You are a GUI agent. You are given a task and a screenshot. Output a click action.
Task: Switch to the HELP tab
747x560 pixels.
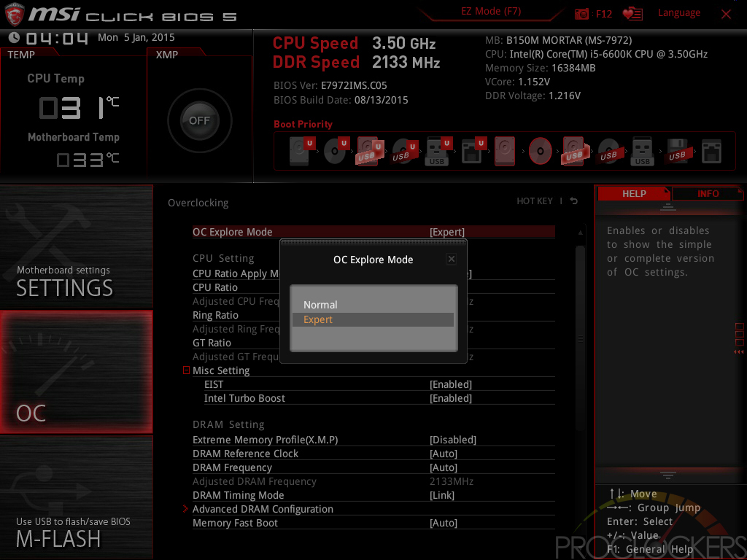coord(634,193)
